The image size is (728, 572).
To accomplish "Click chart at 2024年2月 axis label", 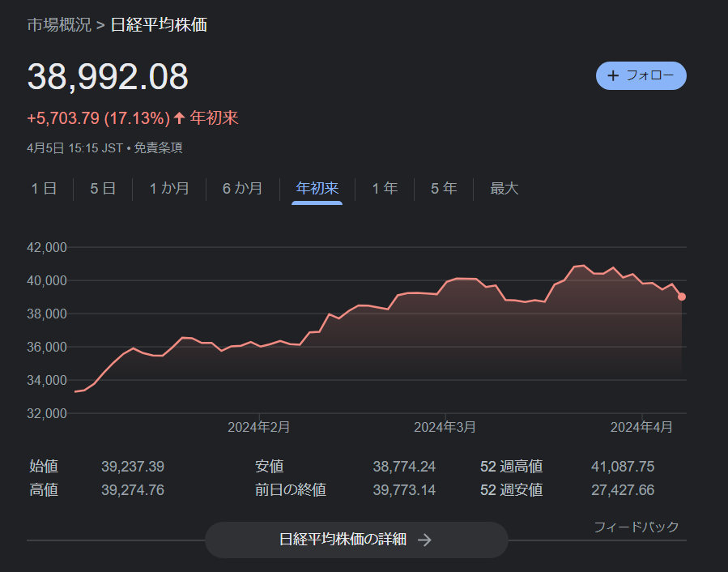I will coord(258,427).
